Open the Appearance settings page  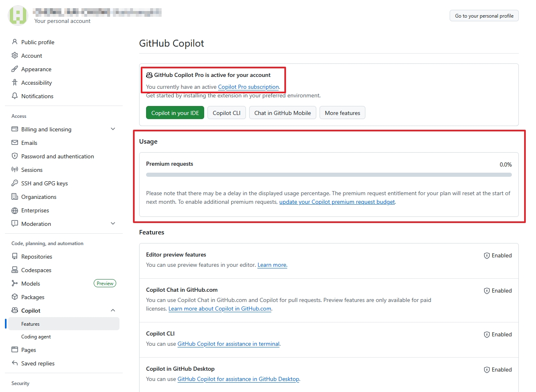pyautogui.click(x=64, y=69)
